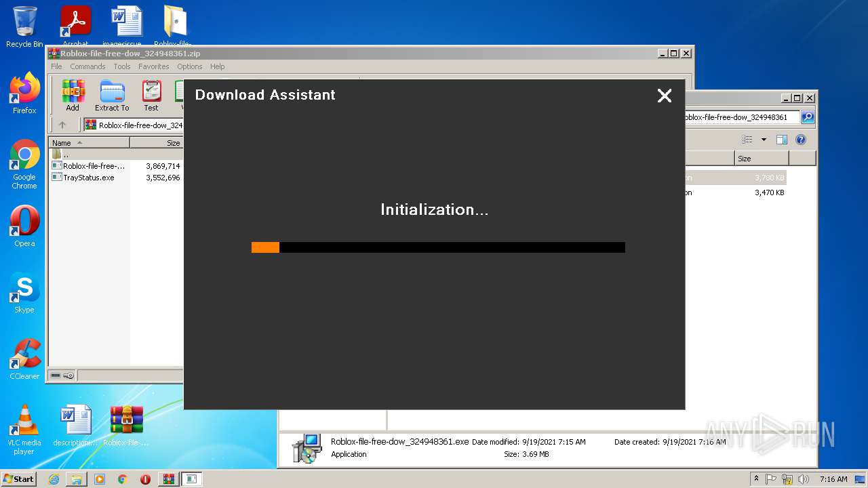
Task: Click the Date modified value in details pane
Action: pyautogui.click(x=554, y=442)
